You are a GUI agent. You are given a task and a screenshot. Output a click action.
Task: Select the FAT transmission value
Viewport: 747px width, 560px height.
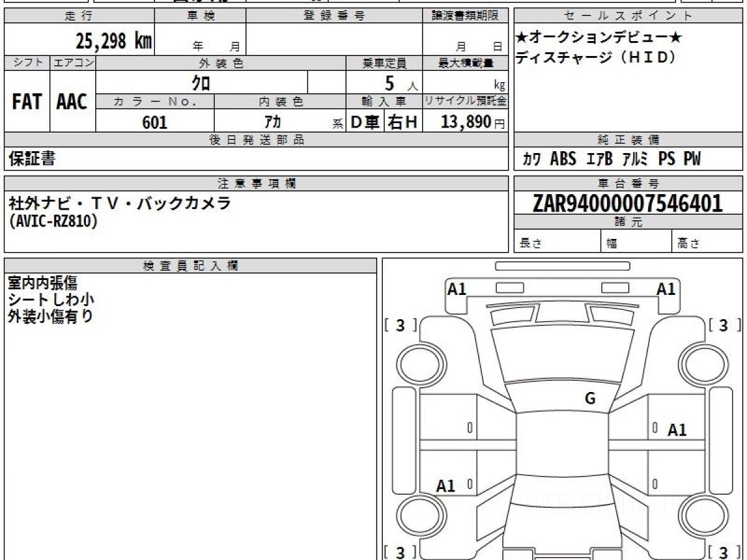[27, 102]
